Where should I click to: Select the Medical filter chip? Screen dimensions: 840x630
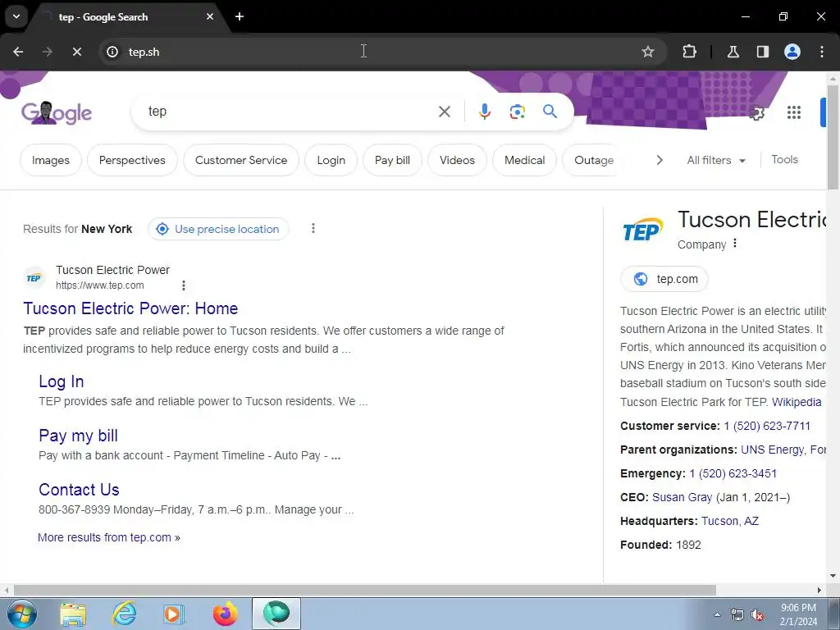[x=524, y=160]
